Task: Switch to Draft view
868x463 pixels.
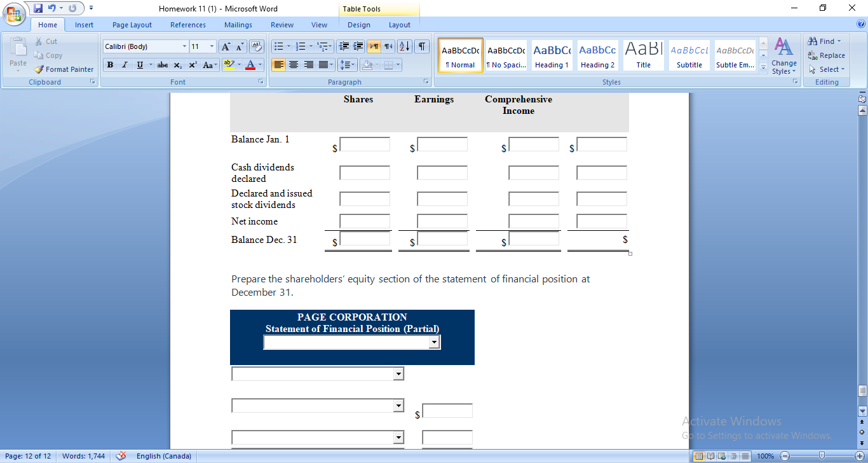Action: click(745, 456)
